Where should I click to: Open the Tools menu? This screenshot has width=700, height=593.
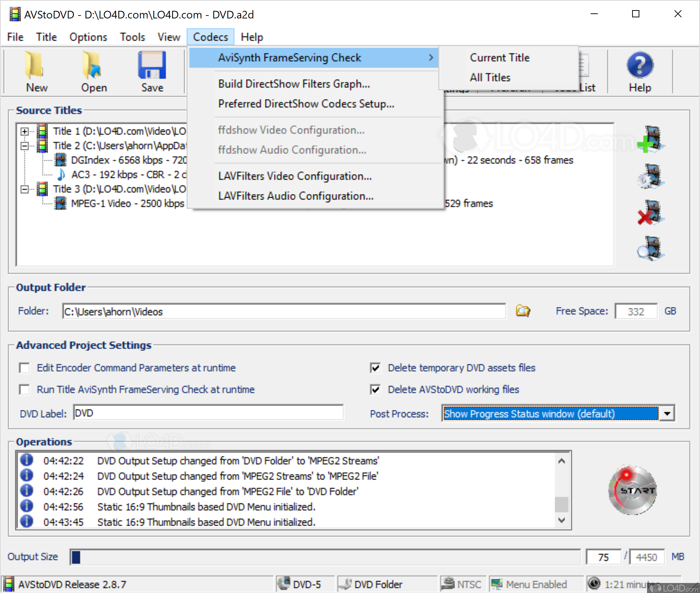tap(132, 37)
